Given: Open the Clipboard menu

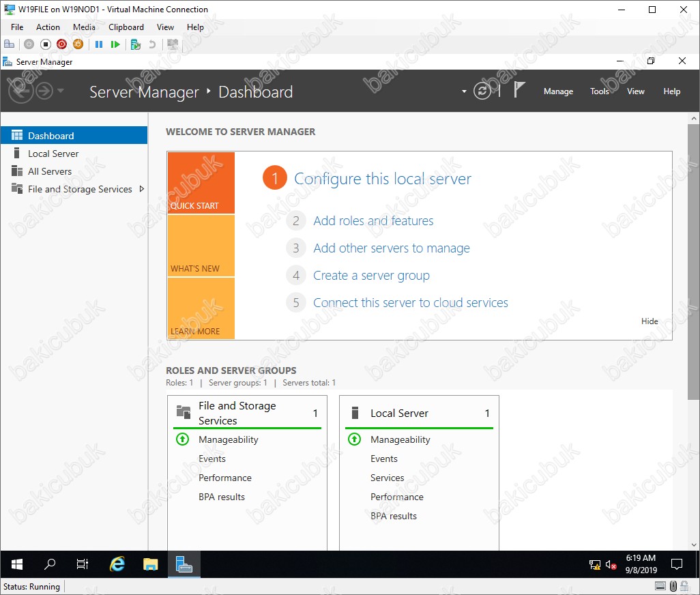Looking at the screenshot, I should coord(126,27).
